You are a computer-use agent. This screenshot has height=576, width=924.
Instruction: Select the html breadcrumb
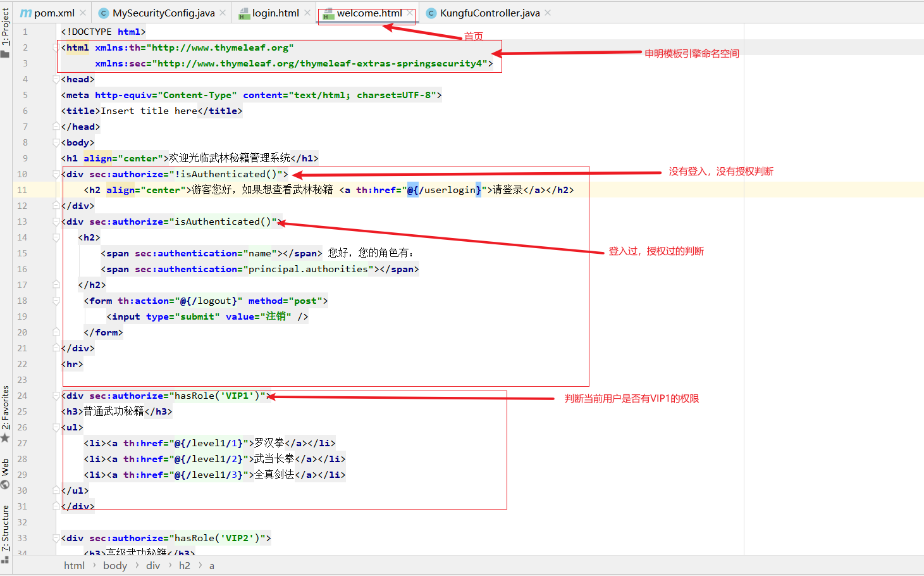click(74, 565)
